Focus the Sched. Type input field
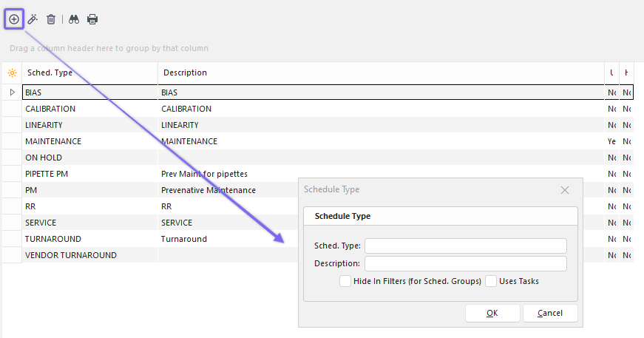 (465, 246)
